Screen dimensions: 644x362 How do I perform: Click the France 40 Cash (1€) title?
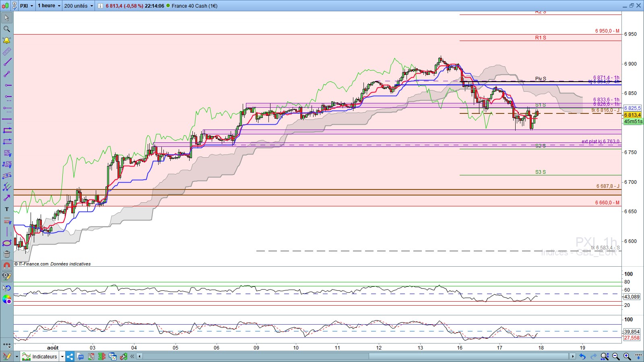(194, 6)
